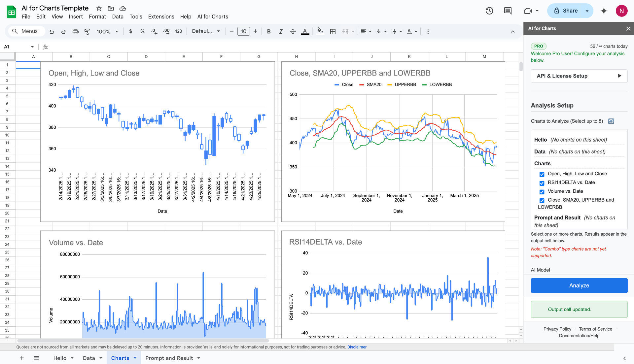Pick a text color from the swatch
This screenshot has height=364, width=634.
click(x=305, y=31)
